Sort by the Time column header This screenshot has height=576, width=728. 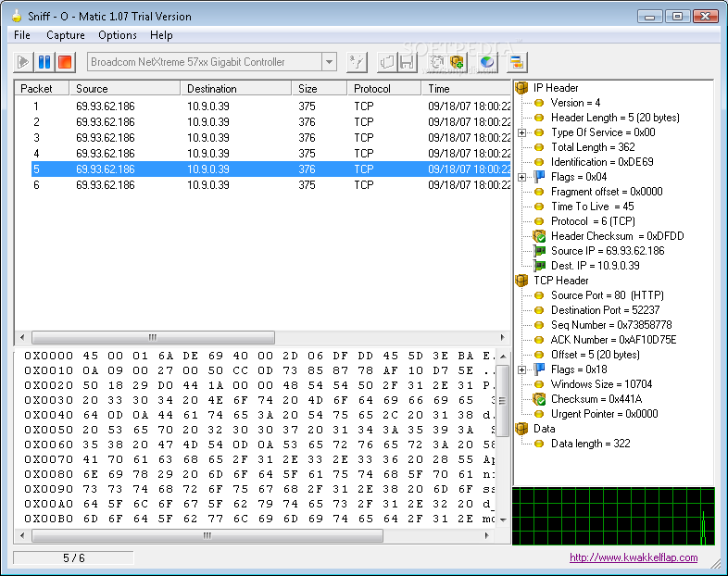(466, 88)
